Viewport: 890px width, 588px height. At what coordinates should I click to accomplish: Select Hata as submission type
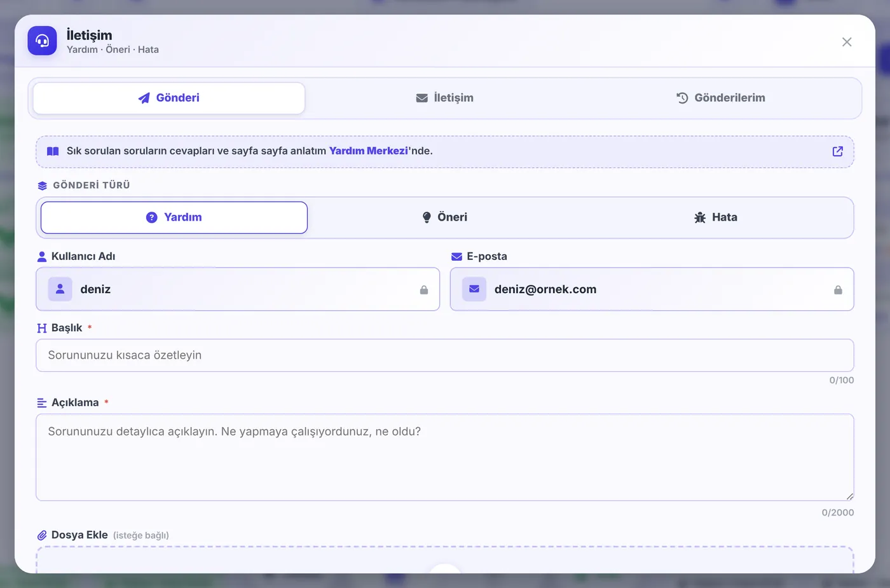click(x=716, y=217)
